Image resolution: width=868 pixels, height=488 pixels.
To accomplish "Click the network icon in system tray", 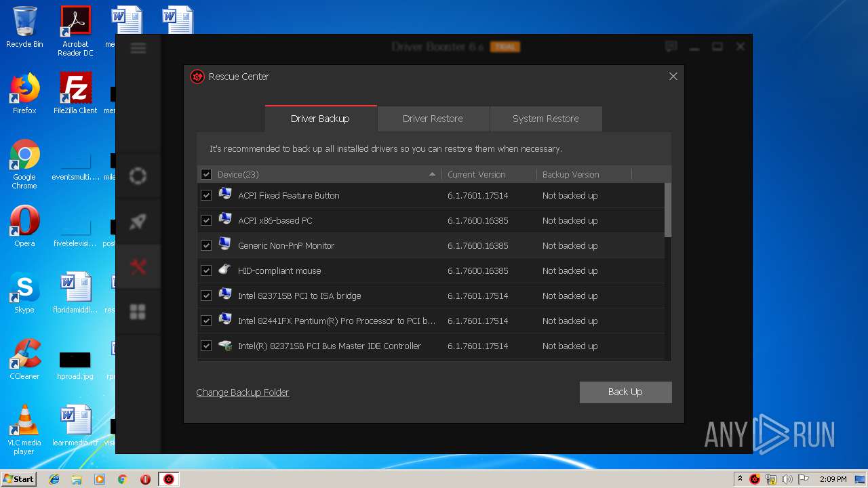I will coord(771,479).
